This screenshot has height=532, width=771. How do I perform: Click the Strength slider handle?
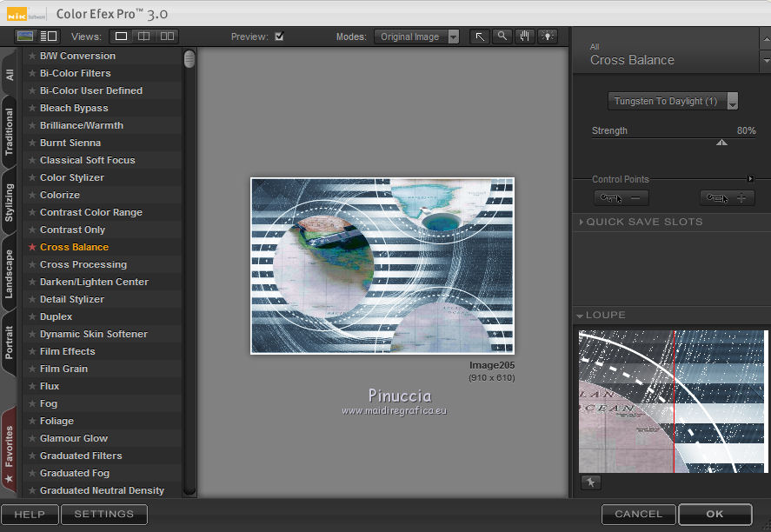(721, 142)
